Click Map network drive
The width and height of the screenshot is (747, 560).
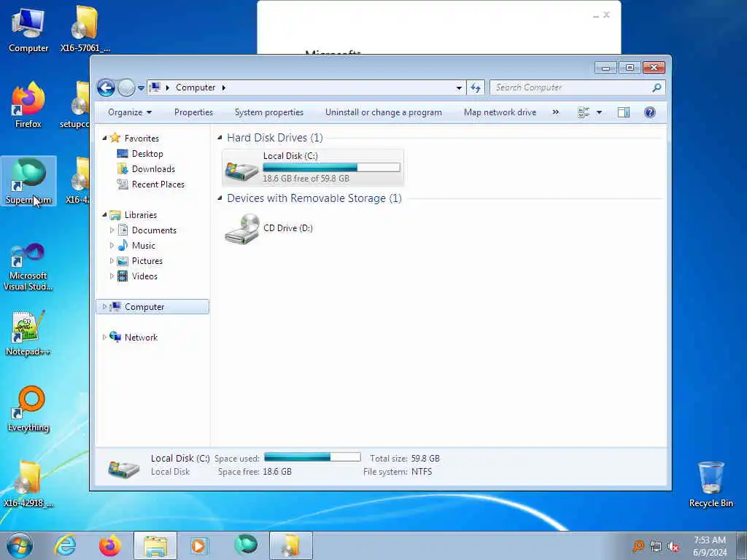500,112
